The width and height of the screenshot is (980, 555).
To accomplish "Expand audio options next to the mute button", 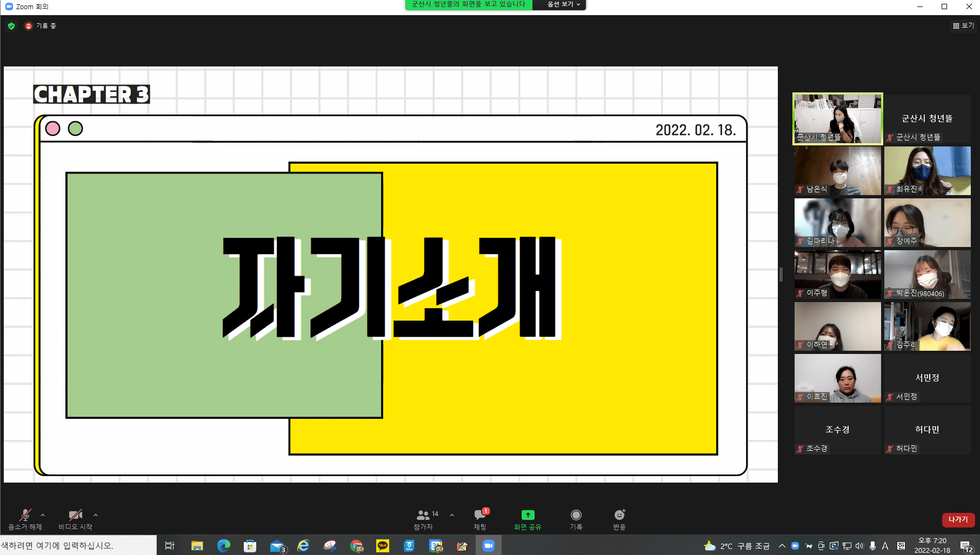I will pos(43,515).
